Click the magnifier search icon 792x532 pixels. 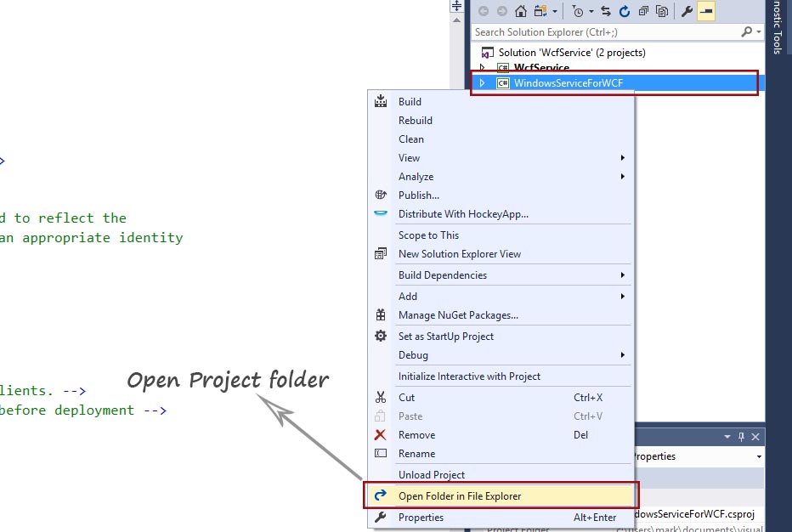(747, 31)
